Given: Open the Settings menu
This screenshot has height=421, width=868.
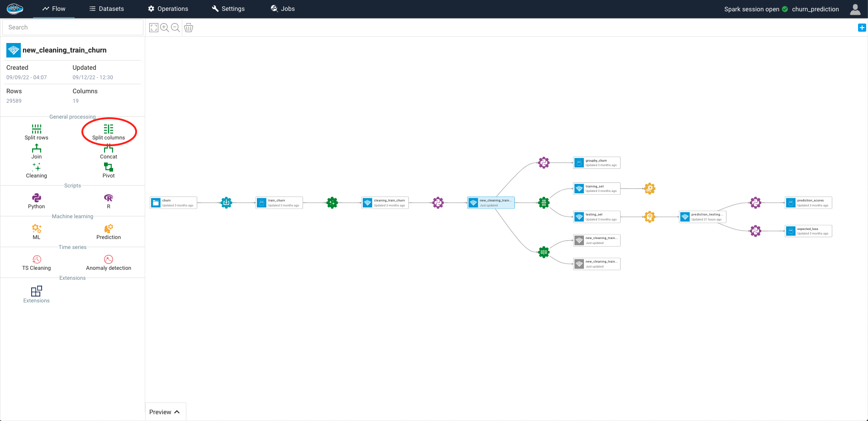Looking at the screenshot, I should (x=228, y=9).
